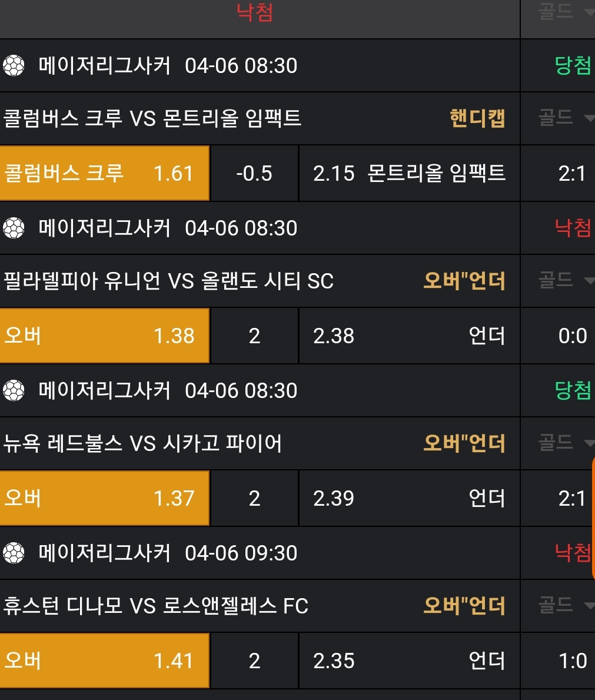The height and width of the screenshot is (700, 595).
Task: Click soccer ball icon for New York Red Bulls match
Action: 14,390
